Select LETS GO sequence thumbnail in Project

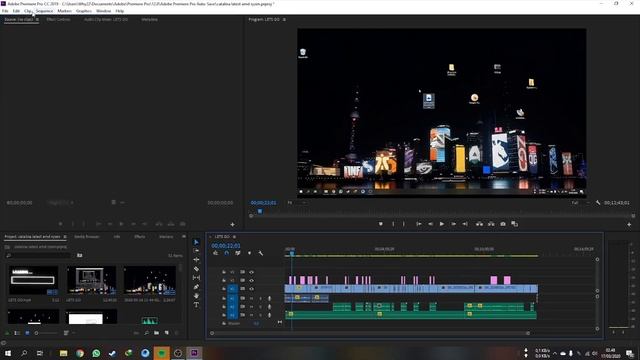pyautogui.click(x=91, y=280)
